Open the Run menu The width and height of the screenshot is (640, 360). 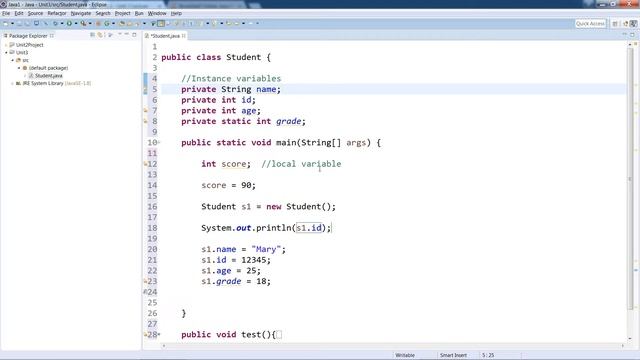pos(139,13)
